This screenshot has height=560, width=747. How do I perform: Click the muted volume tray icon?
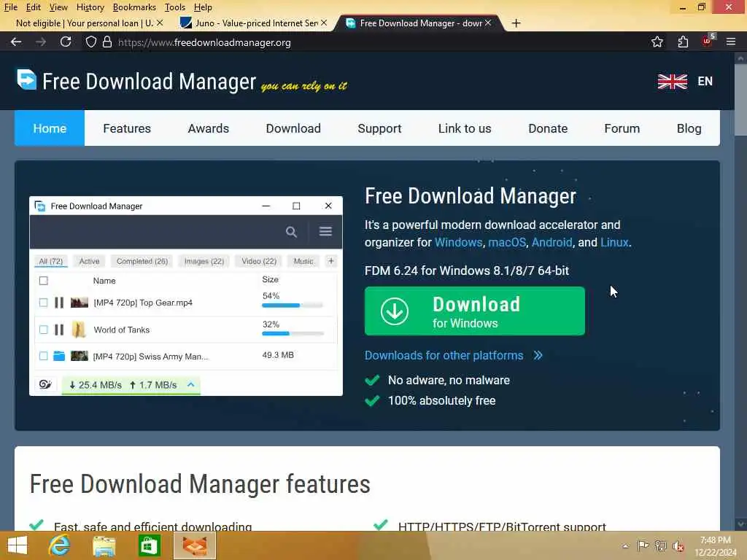coord(678,546)
